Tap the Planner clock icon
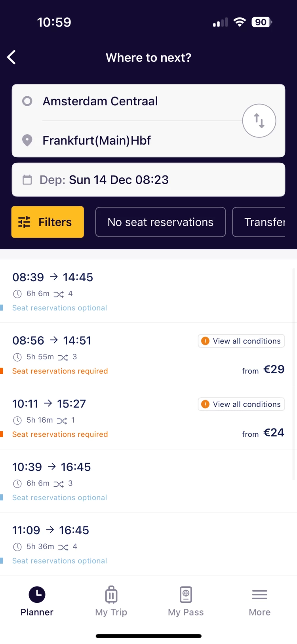The height and width of the screenshot is (644, 297). (37, 594)
